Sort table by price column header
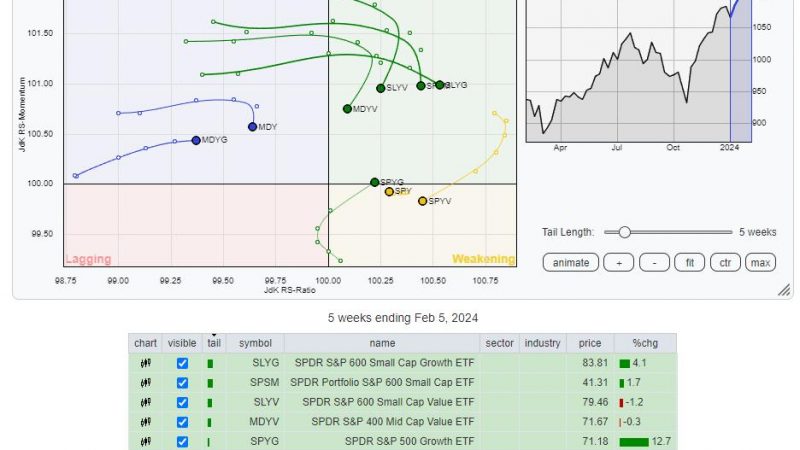Image resolution: width=800 pixels, height=450 pixels. (590, 343)
